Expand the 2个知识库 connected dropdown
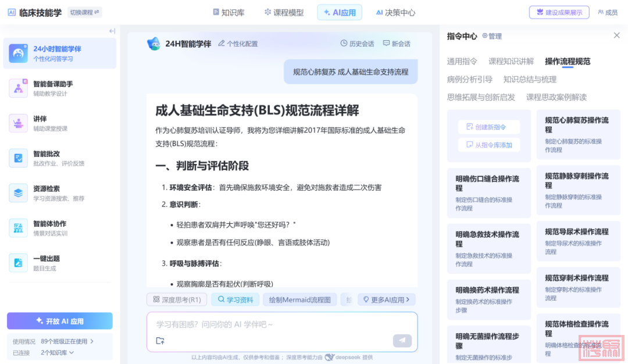 click(x=58, y=352)
